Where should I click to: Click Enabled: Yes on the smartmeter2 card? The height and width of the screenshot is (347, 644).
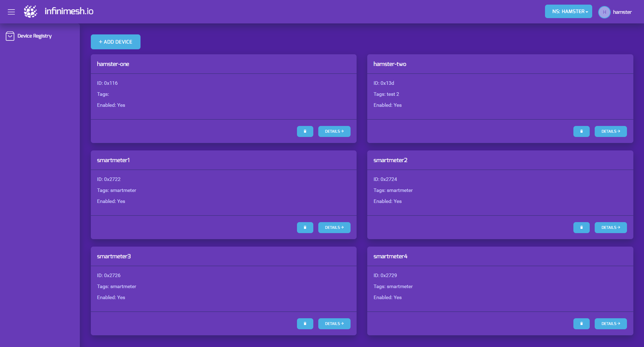pyautogui.click(x=387, y=201)
